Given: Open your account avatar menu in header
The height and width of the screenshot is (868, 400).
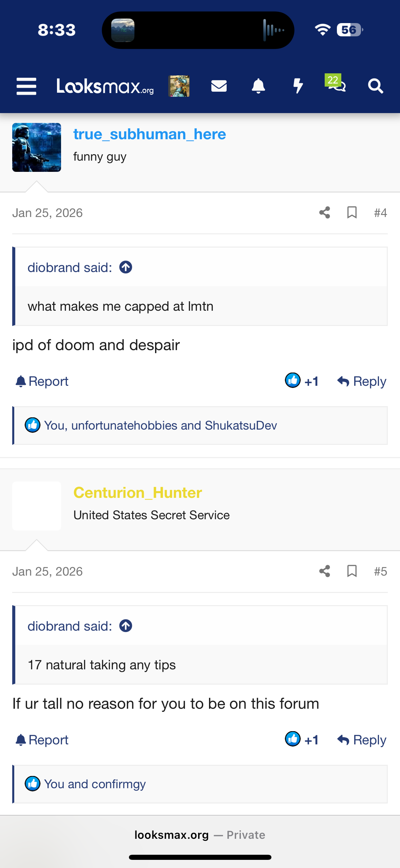Looking at the screenshot, I should click(x=179, y=86).
